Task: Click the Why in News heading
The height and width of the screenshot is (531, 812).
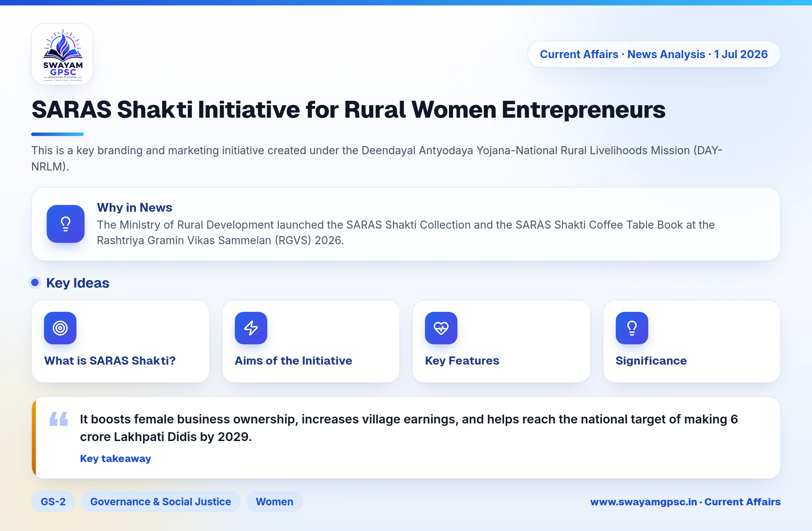Action: pyautogui.click(x=134, y=207)
